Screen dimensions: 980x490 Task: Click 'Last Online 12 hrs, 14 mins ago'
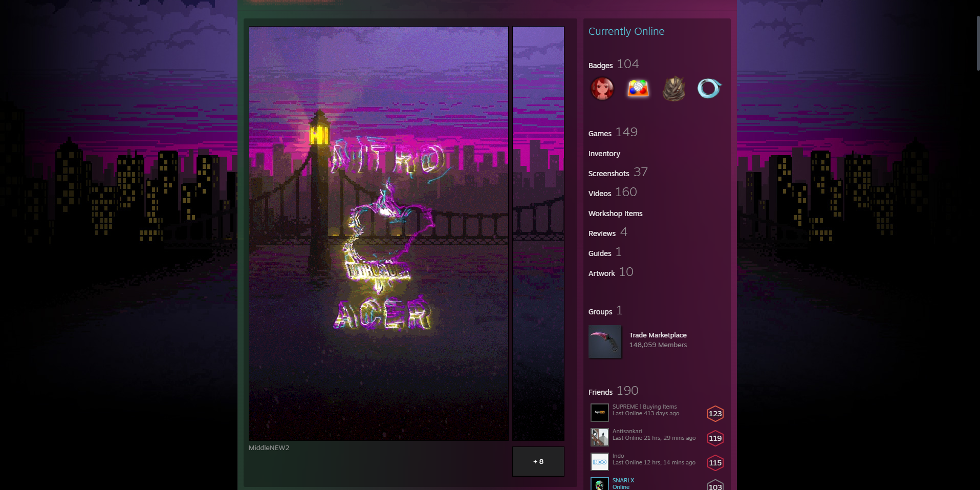(654, 462)
